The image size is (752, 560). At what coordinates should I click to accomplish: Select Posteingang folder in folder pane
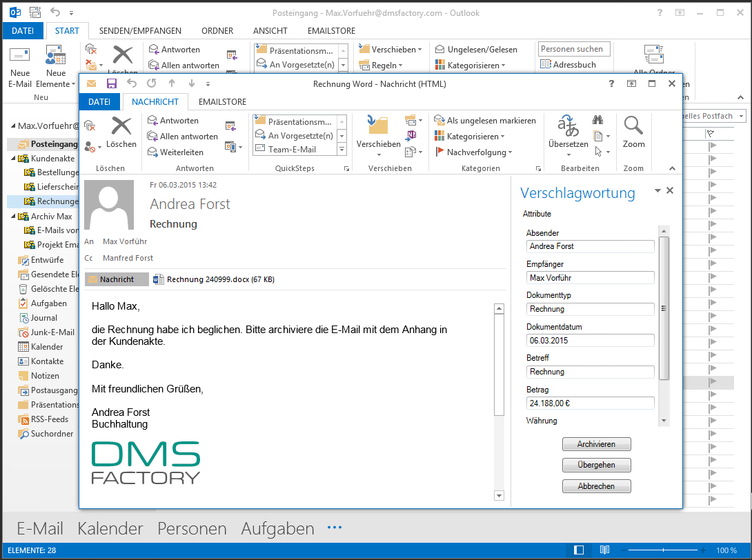tap(47, 144)
